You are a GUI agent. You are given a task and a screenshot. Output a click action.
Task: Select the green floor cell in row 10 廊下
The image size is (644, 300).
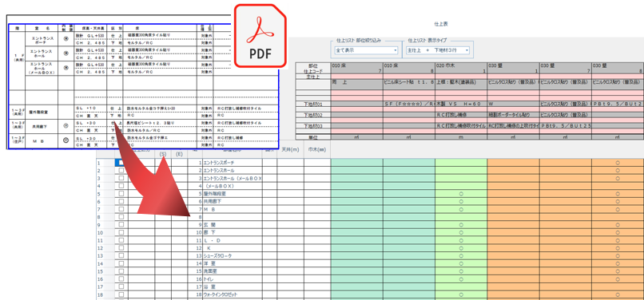click(357, 232)
